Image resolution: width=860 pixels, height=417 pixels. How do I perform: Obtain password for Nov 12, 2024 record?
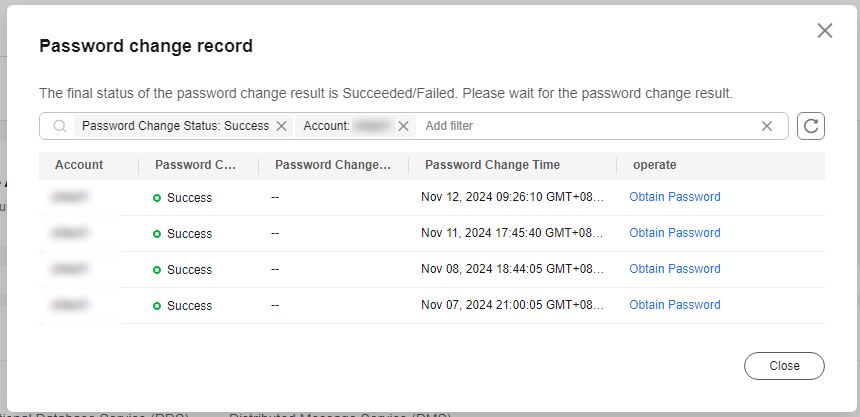point(675,197)
